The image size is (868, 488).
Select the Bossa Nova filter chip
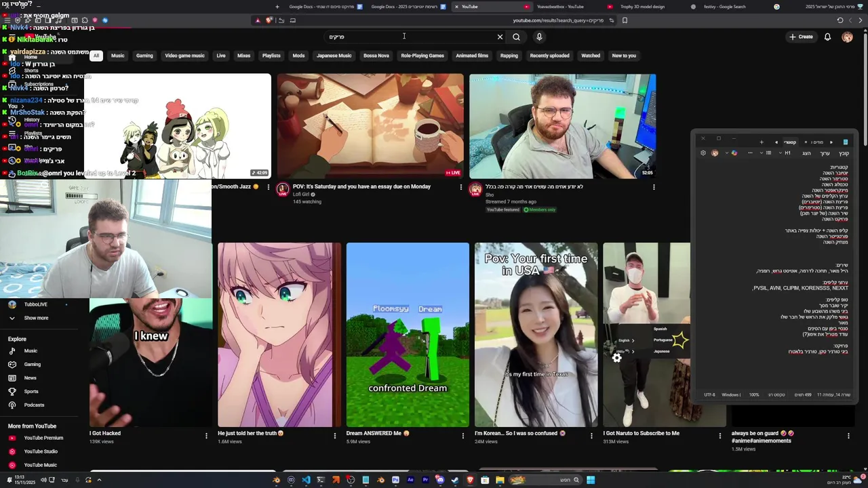pyautogui.click(x=376, y=56)
